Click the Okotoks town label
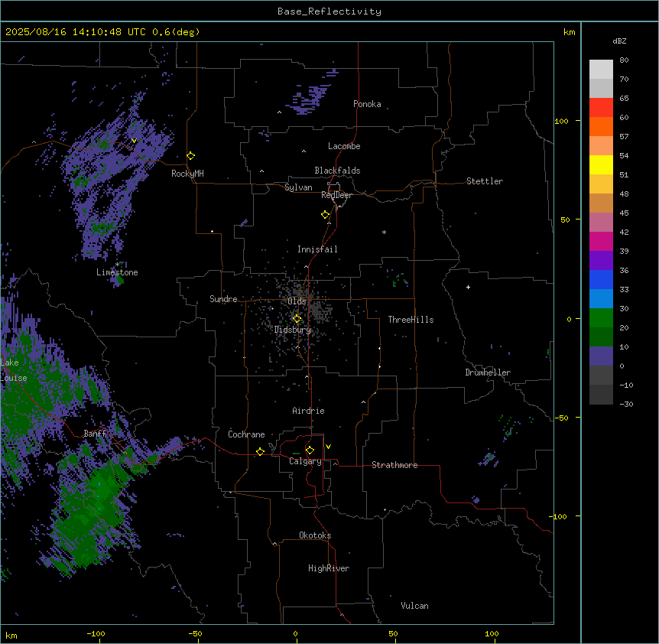This screenshot has width=659, height=644. pyautogui.click(x=315, y=535)
